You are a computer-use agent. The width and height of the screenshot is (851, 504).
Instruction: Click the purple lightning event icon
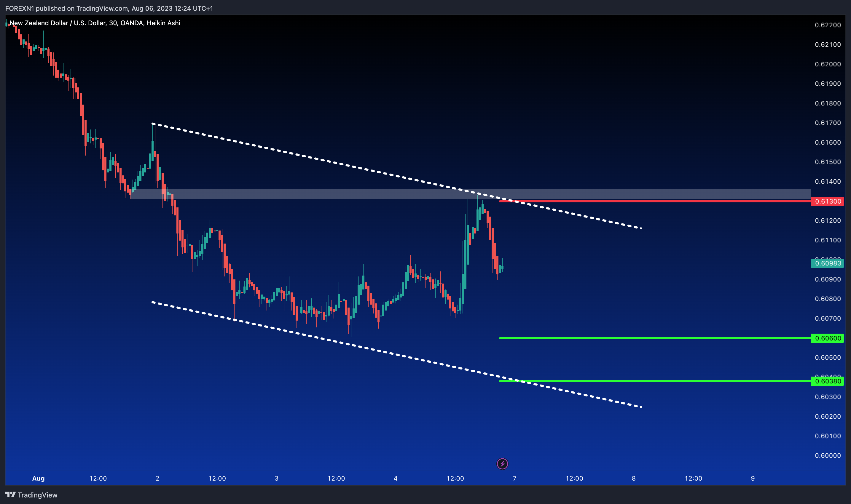tap(502, 464)
